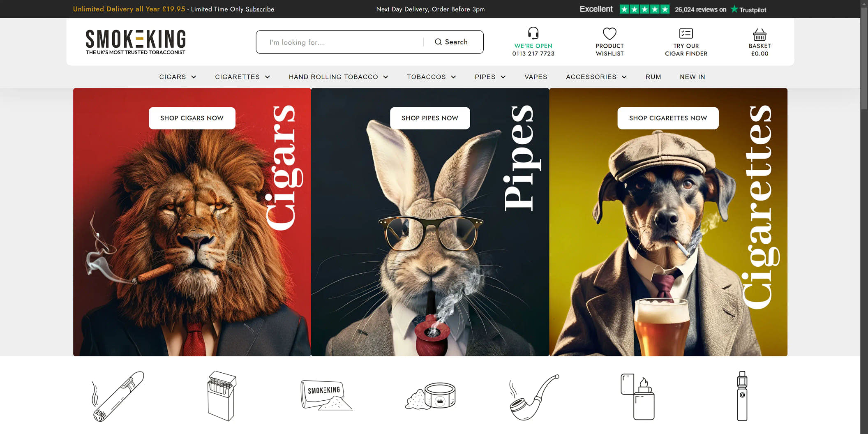Viewport: 868px width, 434px height.
Task: Select the cigarette pack category icon
Action: (x=222, y=396)
